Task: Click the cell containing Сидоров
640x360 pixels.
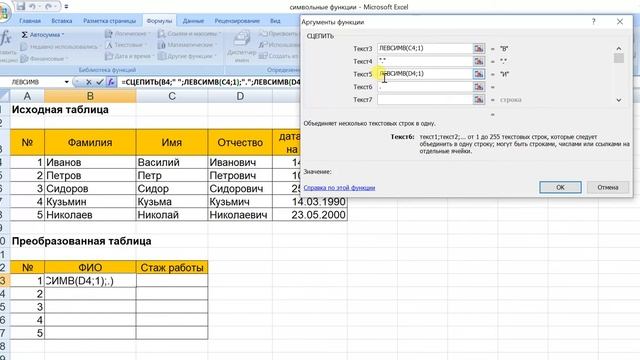Action: click(90, 189)
